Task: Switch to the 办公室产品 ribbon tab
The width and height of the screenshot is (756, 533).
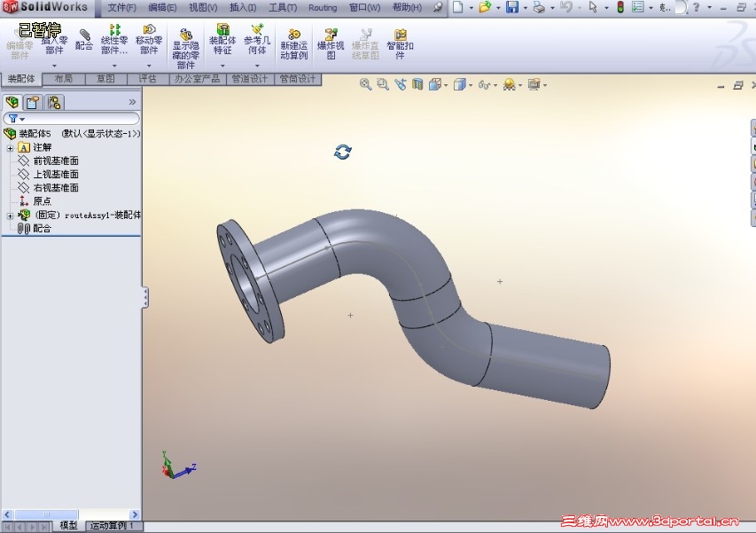Action: tap(198, 79)
